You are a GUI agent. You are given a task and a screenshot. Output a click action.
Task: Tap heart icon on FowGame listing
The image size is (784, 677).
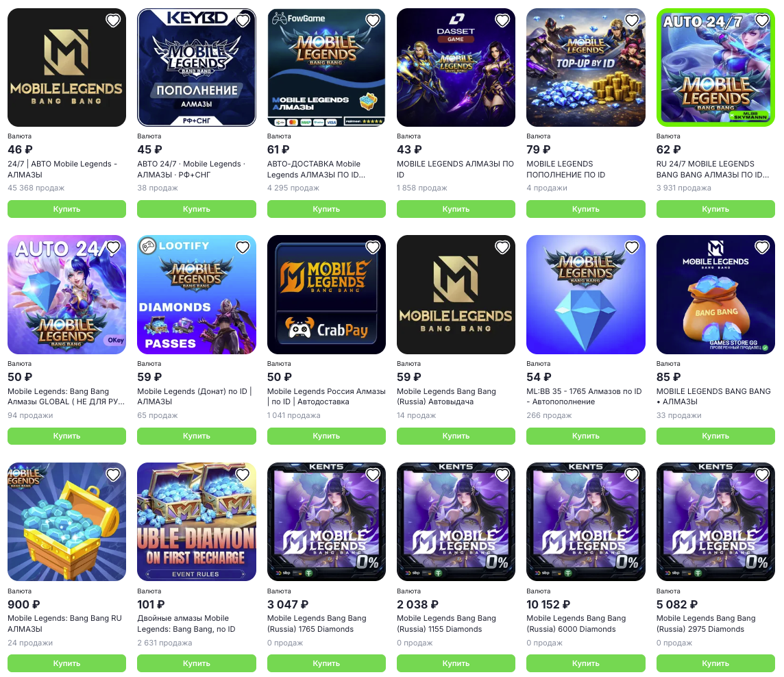[x=373, y=21]
